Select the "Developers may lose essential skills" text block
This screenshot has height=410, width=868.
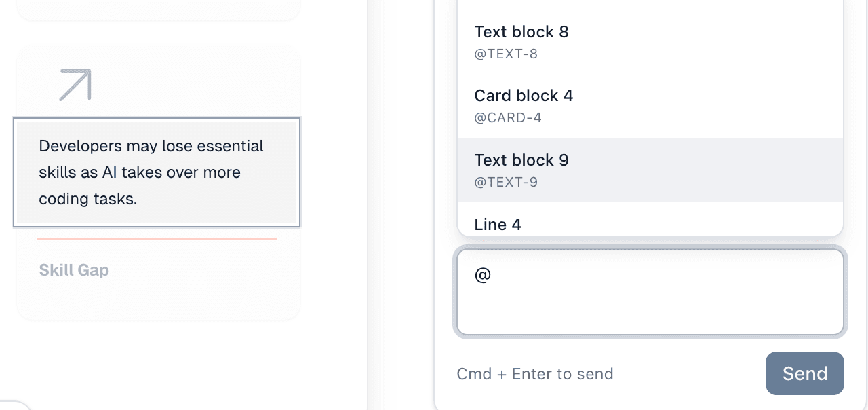(x=157, y=172)
